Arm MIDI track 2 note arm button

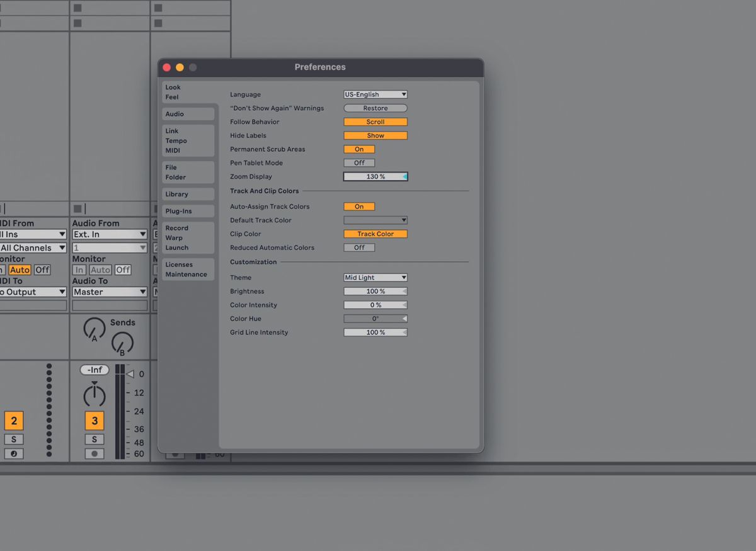14,453
